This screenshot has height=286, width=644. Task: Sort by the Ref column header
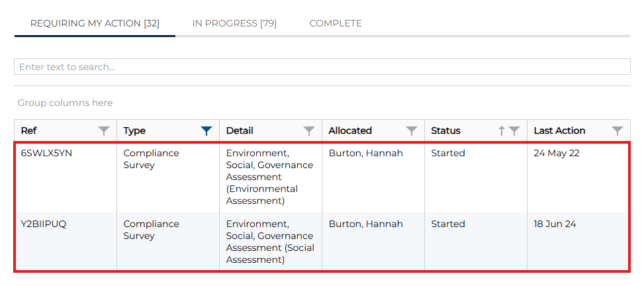29,131
